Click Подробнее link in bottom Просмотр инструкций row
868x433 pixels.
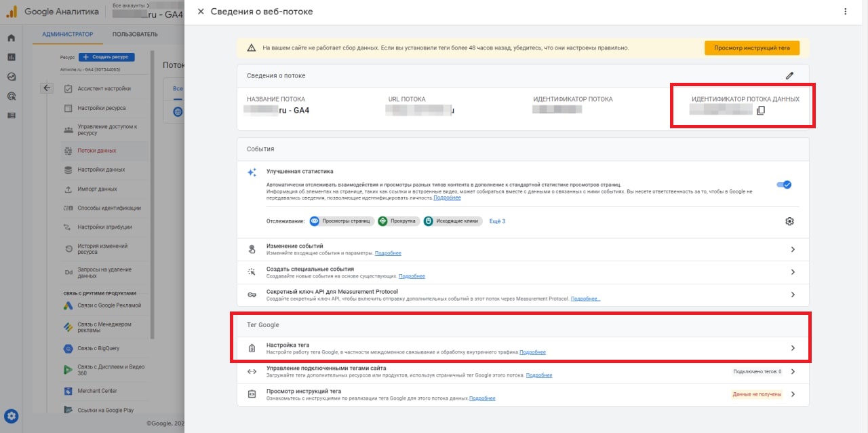(482, 398)
